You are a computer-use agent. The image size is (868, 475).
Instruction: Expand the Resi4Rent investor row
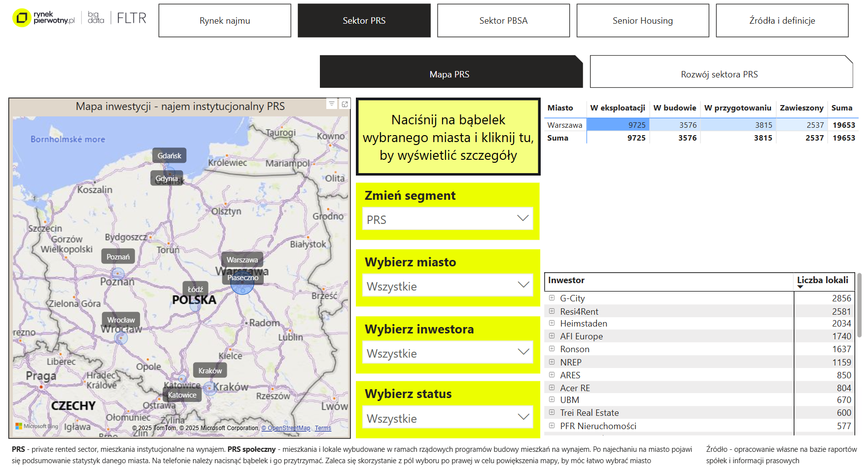click(x=552, y=311)
